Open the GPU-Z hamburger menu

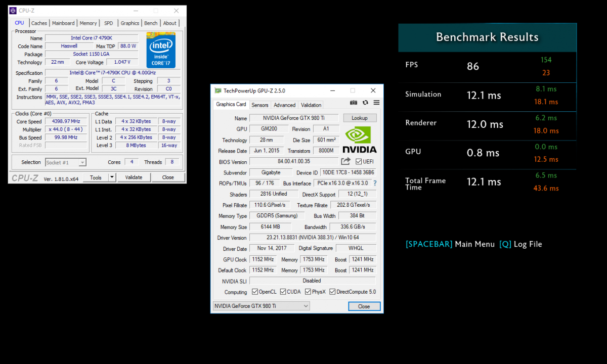[x=376, y=103]
